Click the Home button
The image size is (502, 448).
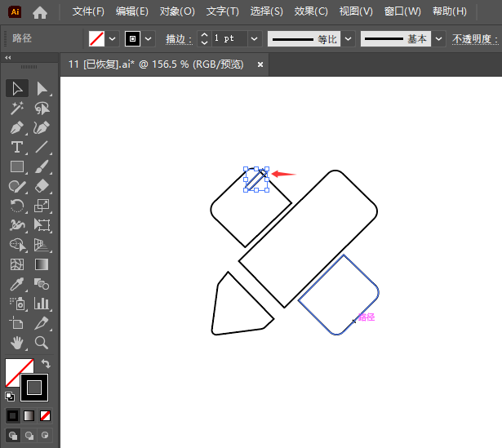tap(40, 11)
